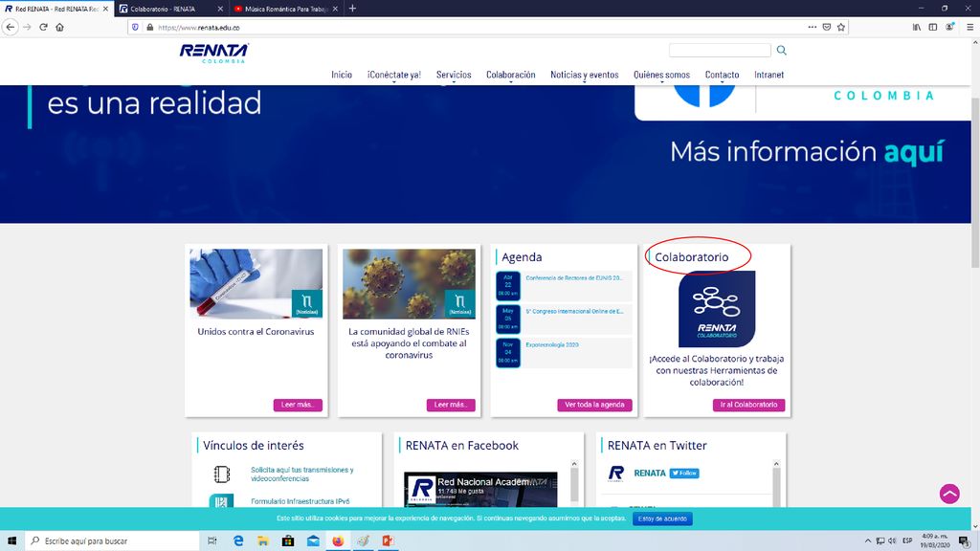Open the Firefox account icon

pos(949,27)
